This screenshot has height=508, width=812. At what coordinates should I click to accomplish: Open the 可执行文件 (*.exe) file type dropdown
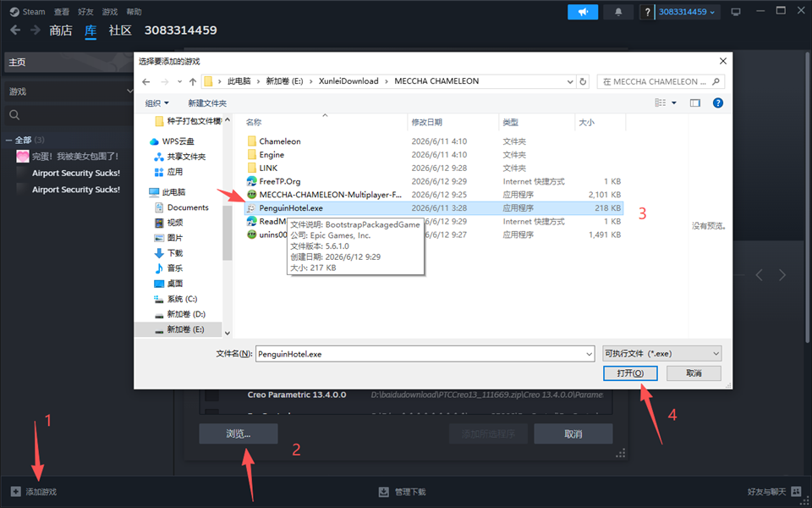[661, 354]
